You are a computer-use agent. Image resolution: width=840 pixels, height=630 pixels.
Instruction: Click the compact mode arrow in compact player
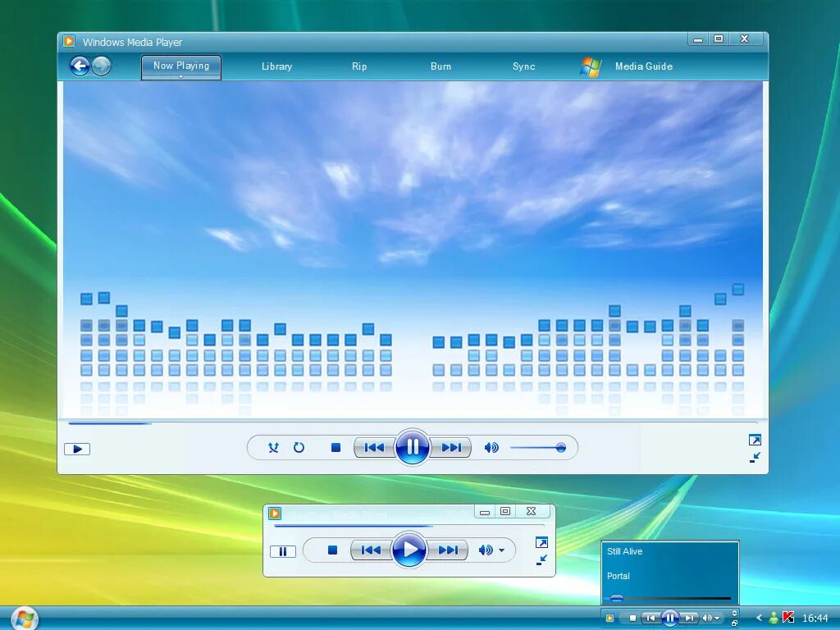pyautogui.click(x=541, y=560)
